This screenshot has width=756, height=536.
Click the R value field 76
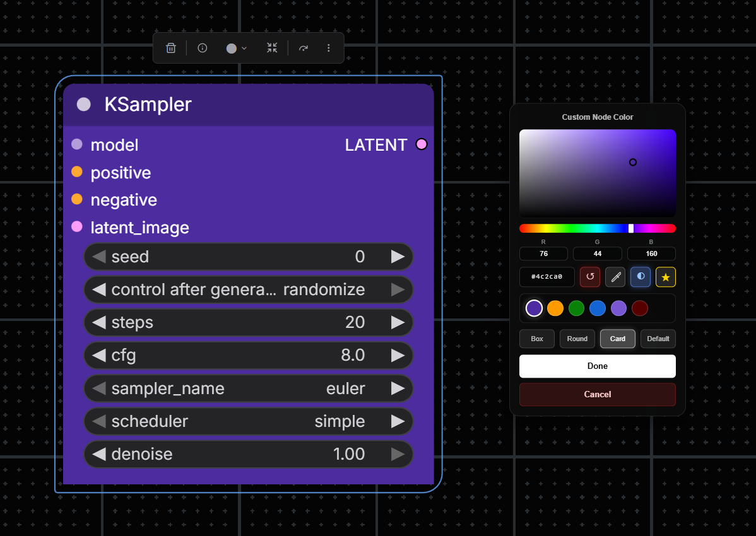coord(543,253)
